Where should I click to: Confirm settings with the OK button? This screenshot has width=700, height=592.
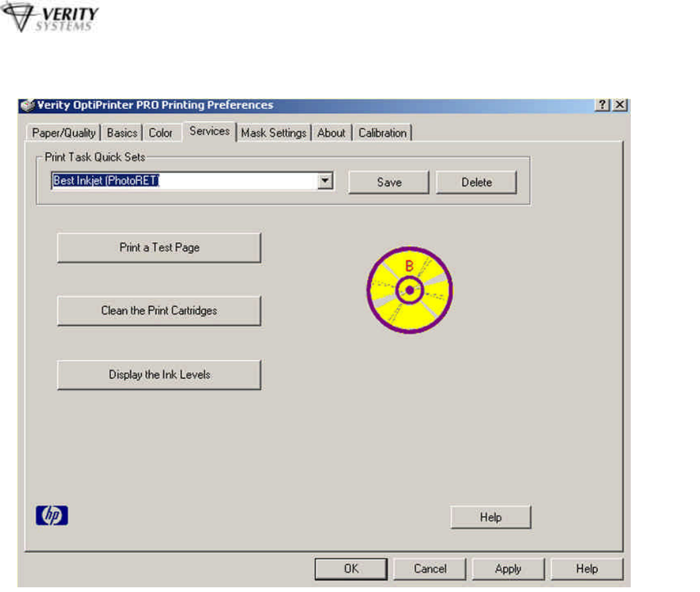[x=351, y=568]
